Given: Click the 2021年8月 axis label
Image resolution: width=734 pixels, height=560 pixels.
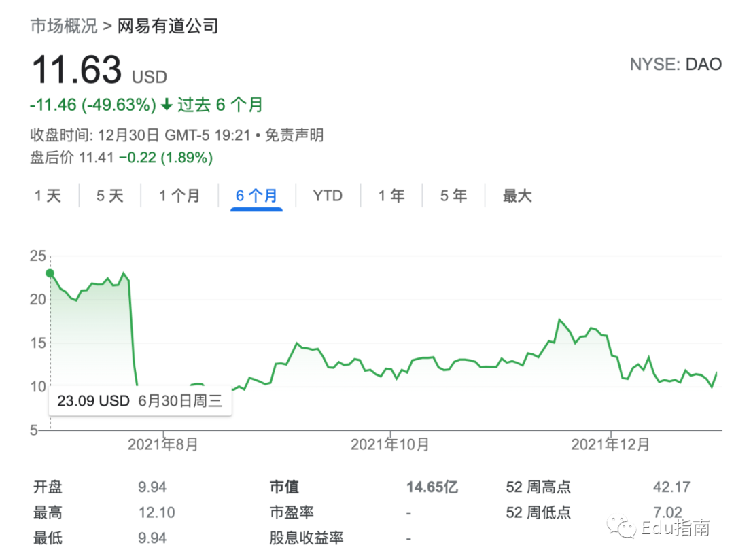Looking at the screenshot, I should point(163,444).
